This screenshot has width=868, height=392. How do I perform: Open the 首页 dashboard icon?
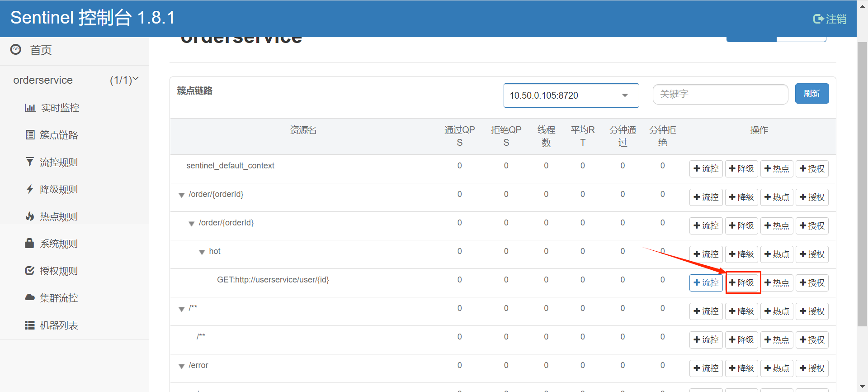pyautogui.click(x=16, y=49)
